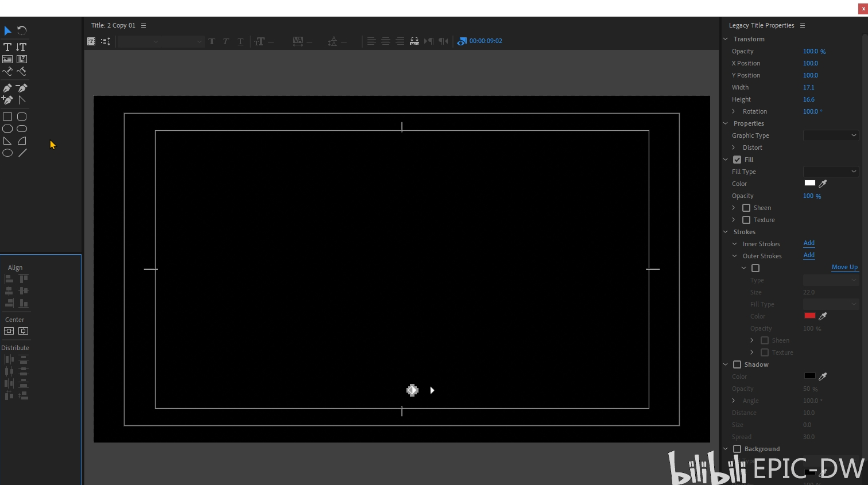Select the Clipped Corner Rectangle tool

(7, 129)
